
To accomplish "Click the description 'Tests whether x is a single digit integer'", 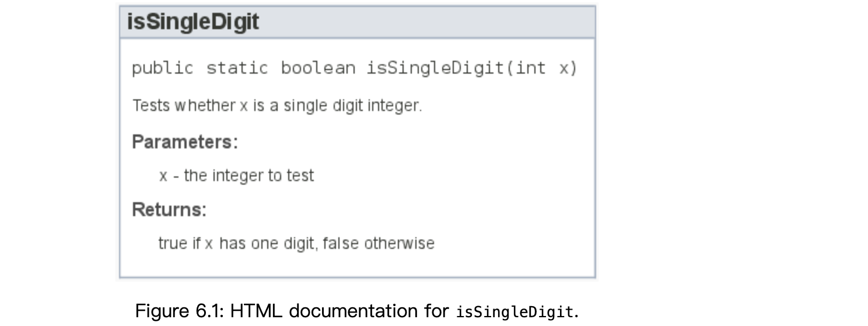I will coord(276,106).
